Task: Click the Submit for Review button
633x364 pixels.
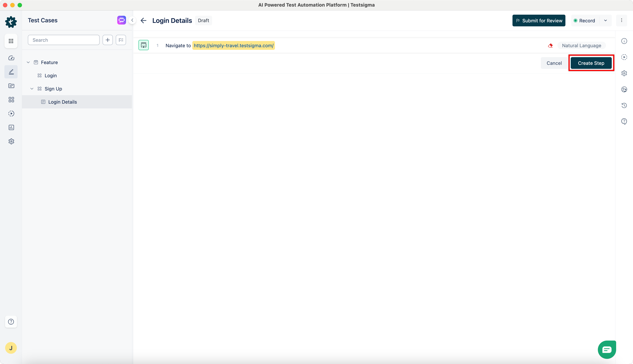Action: pyautogui.click(x=539, y=21)
